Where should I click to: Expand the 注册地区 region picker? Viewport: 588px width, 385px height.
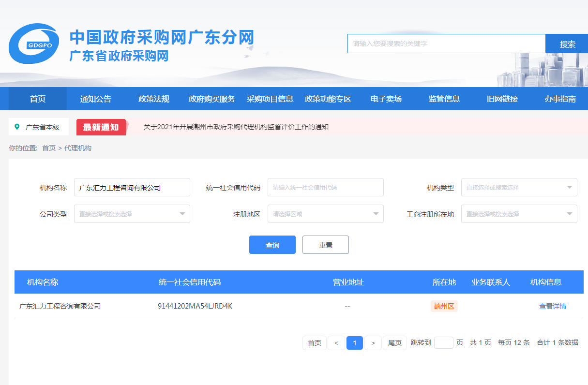pos(325,213)
